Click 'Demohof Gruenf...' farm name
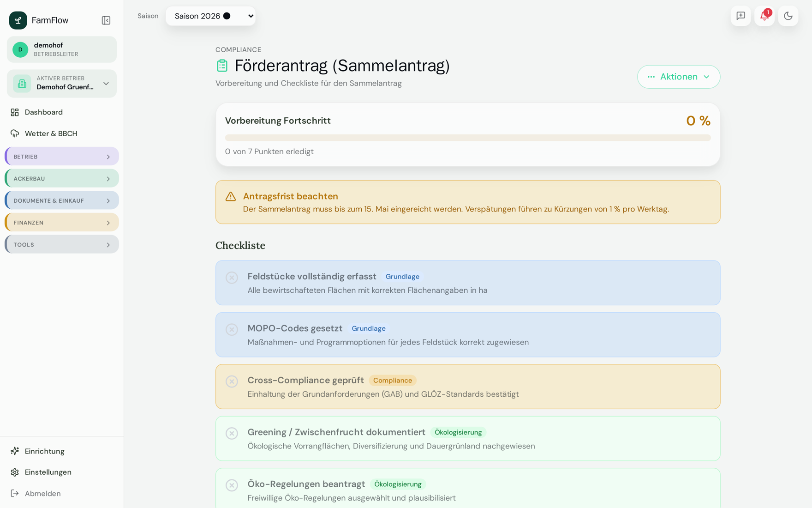The height and width of the screenshot is (508, 812). (x=65, y=87)
